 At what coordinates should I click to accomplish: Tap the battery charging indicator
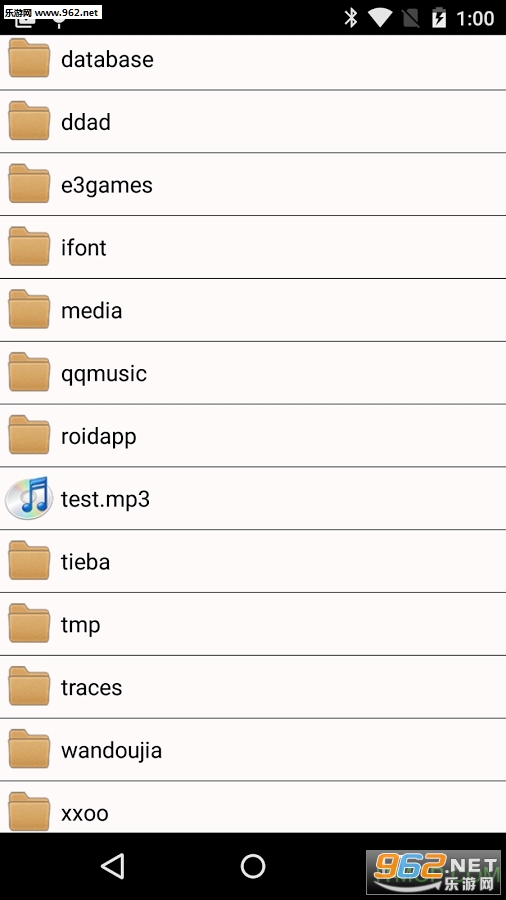(439, 18)
